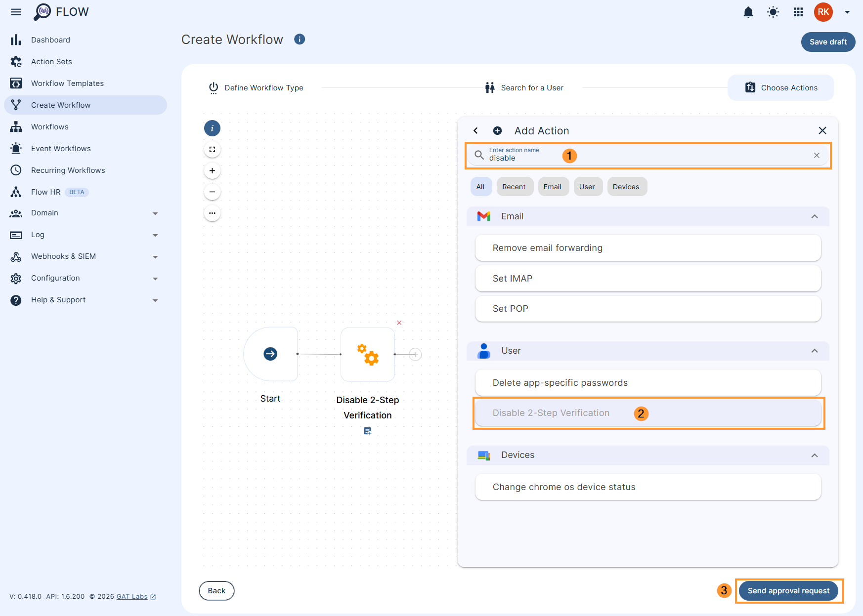The height and width of the screenshot is (616, 863).
Task: Collapse the Email actions section
Action: 814,216
